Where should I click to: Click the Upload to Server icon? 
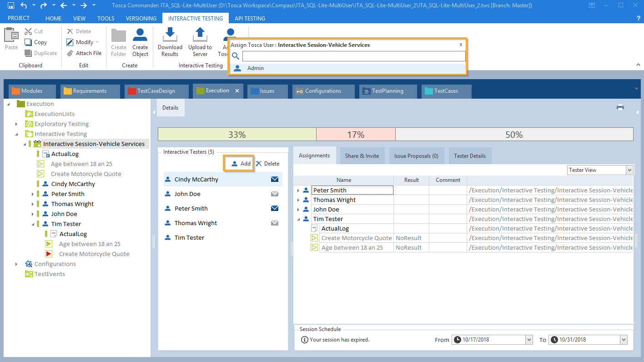(200, 35)
